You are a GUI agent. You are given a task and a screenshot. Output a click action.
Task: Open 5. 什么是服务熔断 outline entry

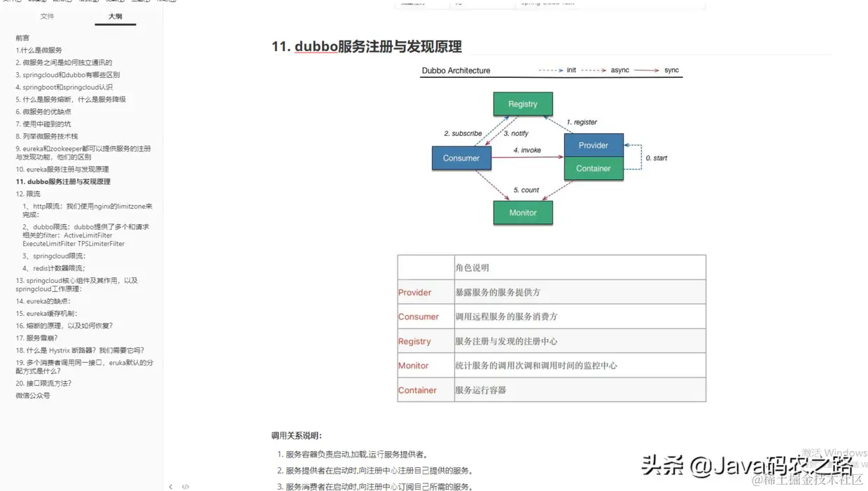(x=71, y=99)
